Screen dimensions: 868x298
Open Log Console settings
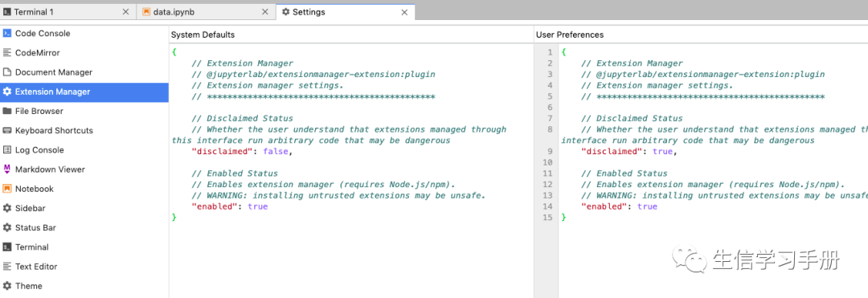[84, 150]
